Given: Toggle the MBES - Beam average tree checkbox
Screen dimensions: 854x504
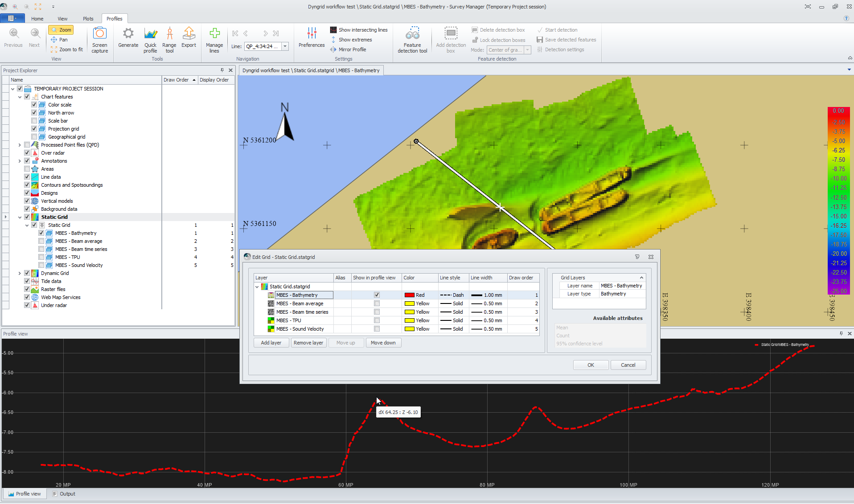Looking at the screenshot, I should pyautogui.click(x=41, y=241).
